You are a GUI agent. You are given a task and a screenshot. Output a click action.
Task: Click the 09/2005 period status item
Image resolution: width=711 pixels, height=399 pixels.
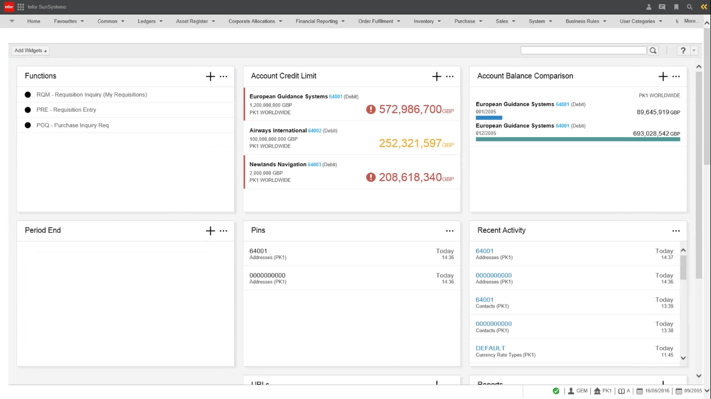pyautogui.click(x=689, y=391)
